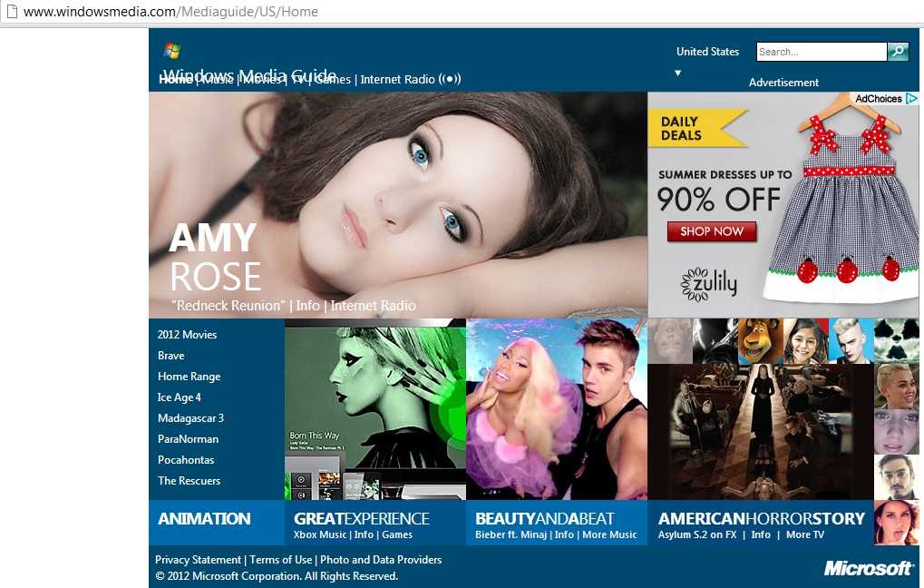Open the Pocahontas link

pyautogui.click(x=186, y=460)
